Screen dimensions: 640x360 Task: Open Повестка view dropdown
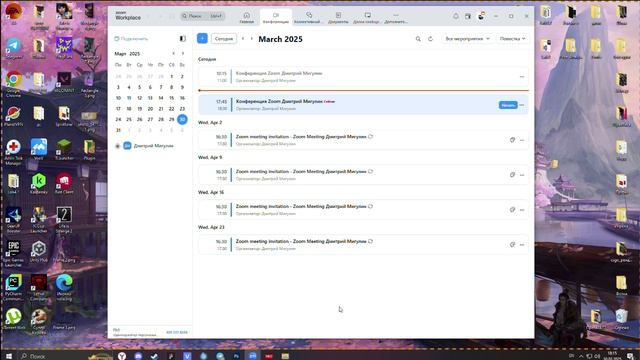point(512,39)
